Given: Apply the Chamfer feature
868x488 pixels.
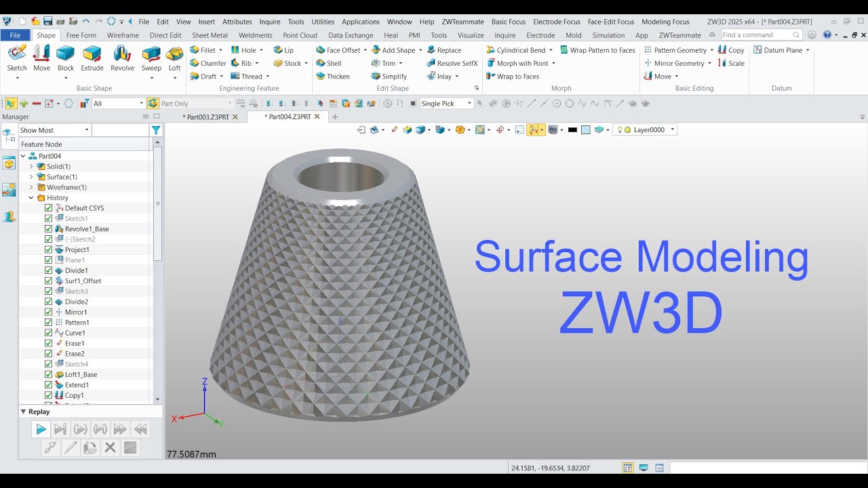Looking at the screenshot, I should click(208, 63).
